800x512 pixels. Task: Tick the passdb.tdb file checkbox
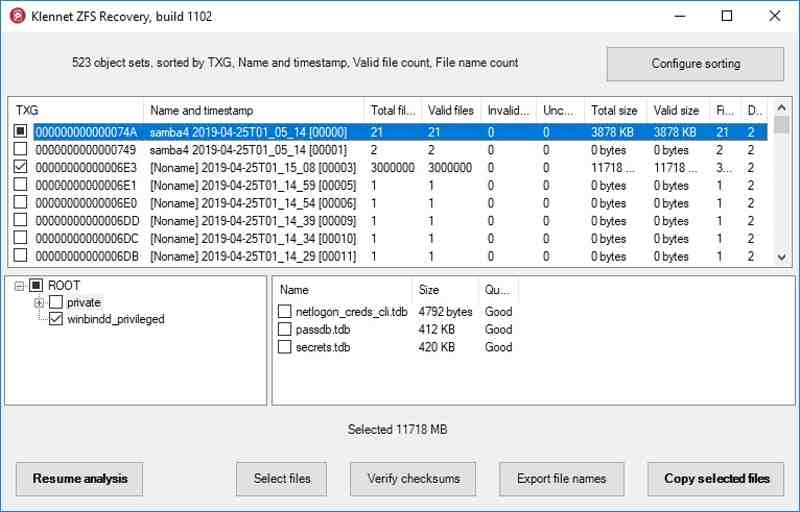click(285, 330)
